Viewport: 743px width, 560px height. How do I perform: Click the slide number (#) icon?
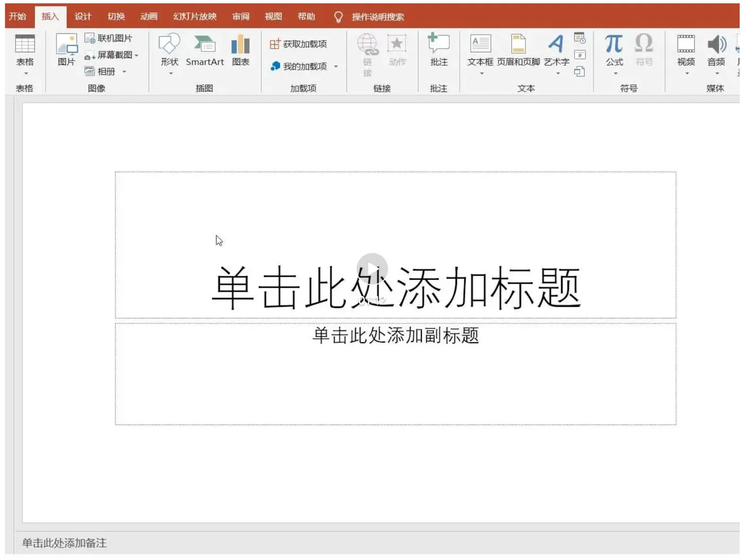[x=580, y=55]
